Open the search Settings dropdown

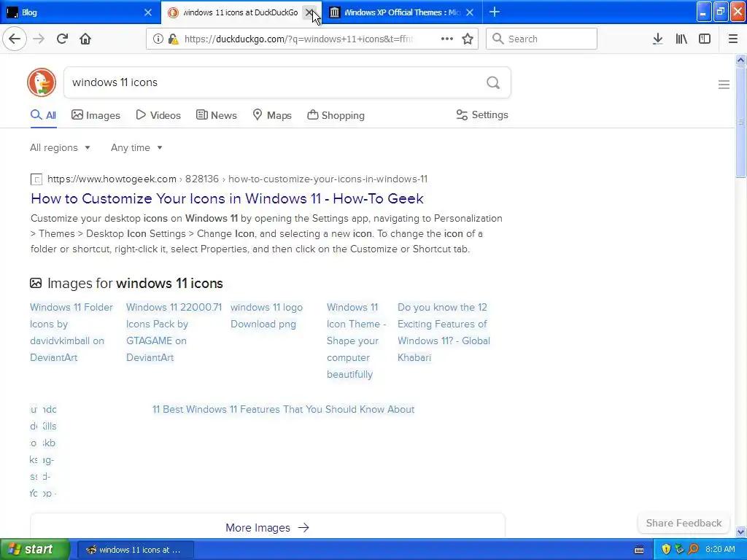tap(482, 114)
